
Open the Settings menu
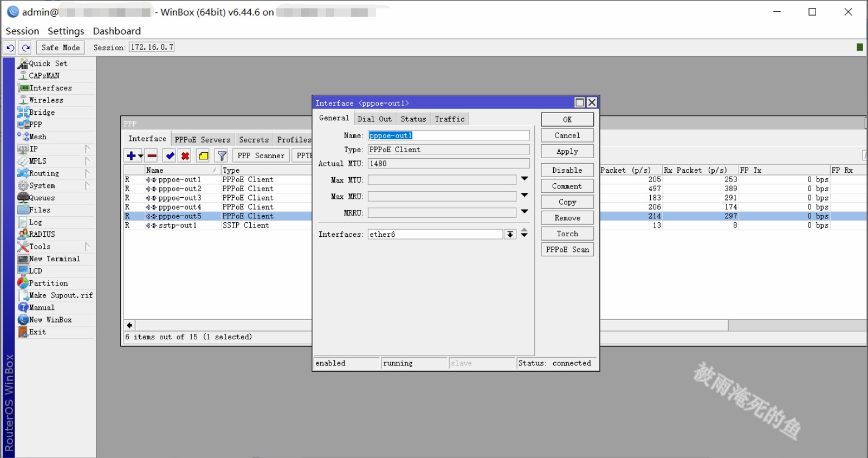tap(66, 31)
